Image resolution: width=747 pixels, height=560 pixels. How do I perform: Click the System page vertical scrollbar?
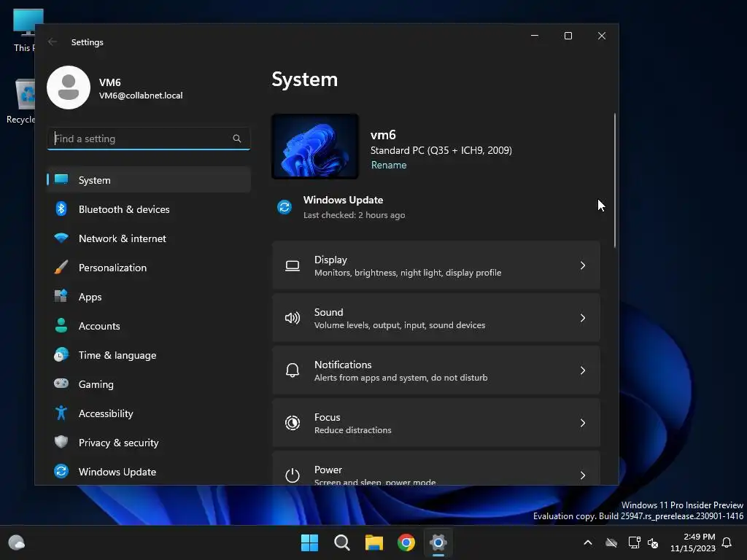[x=615, y=181]
